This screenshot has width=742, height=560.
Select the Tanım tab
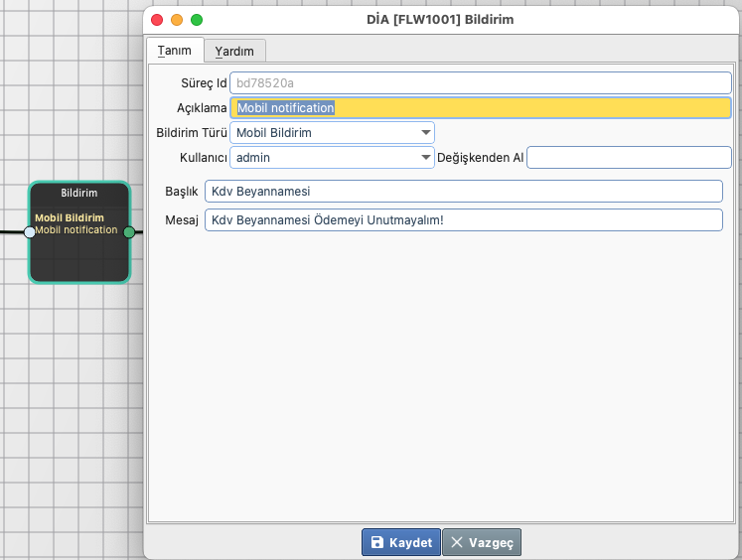tap(175, 51)
